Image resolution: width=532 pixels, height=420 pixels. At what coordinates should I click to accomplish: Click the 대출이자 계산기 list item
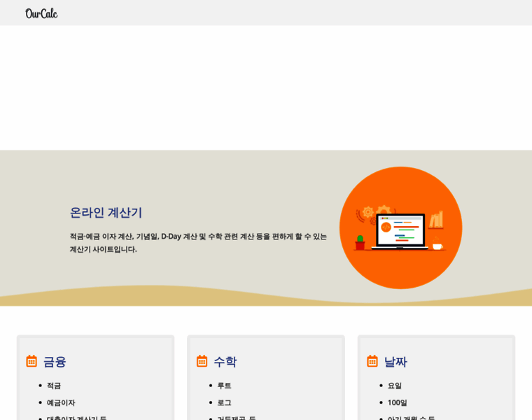[76, 417]
